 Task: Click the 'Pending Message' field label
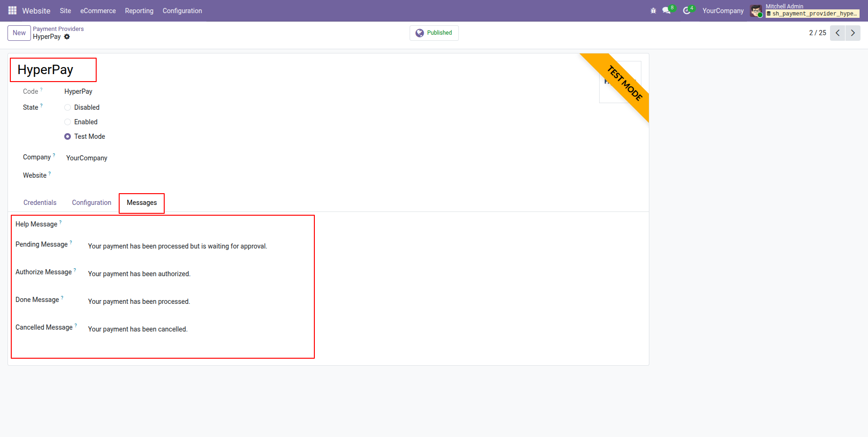pyautogui.click(x=42, y=244)
